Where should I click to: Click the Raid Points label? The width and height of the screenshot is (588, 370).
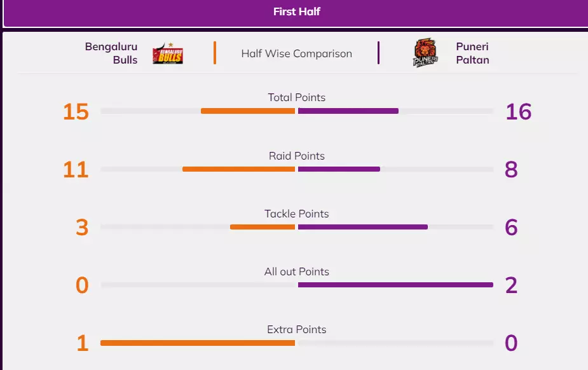tap(296, 156)
